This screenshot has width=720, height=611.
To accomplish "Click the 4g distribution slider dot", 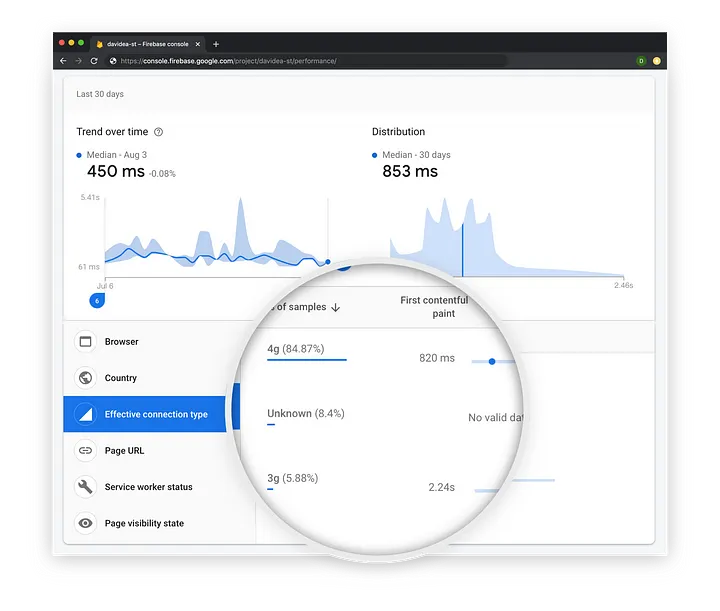I will [492, 362].
